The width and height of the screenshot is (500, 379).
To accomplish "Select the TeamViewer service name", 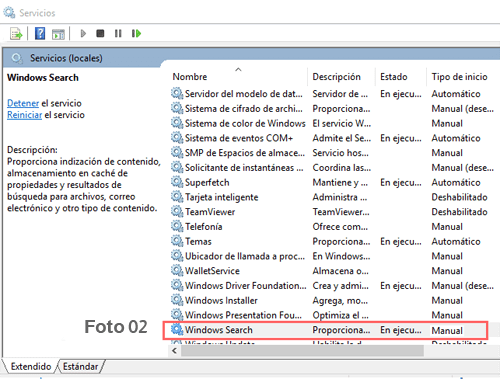I will pos(210,212).
